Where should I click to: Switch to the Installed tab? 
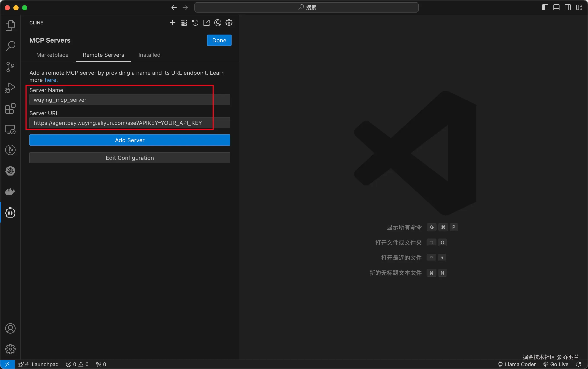tap(149, 55)
